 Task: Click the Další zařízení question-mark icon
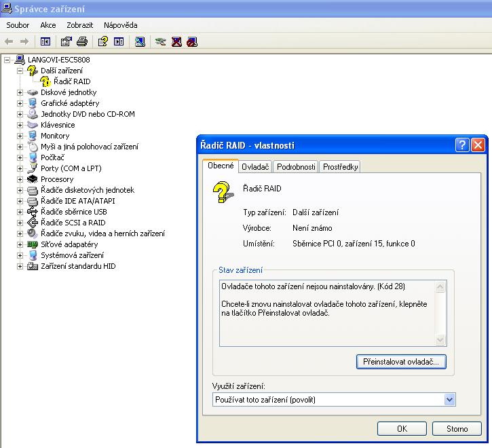[33, 71]
